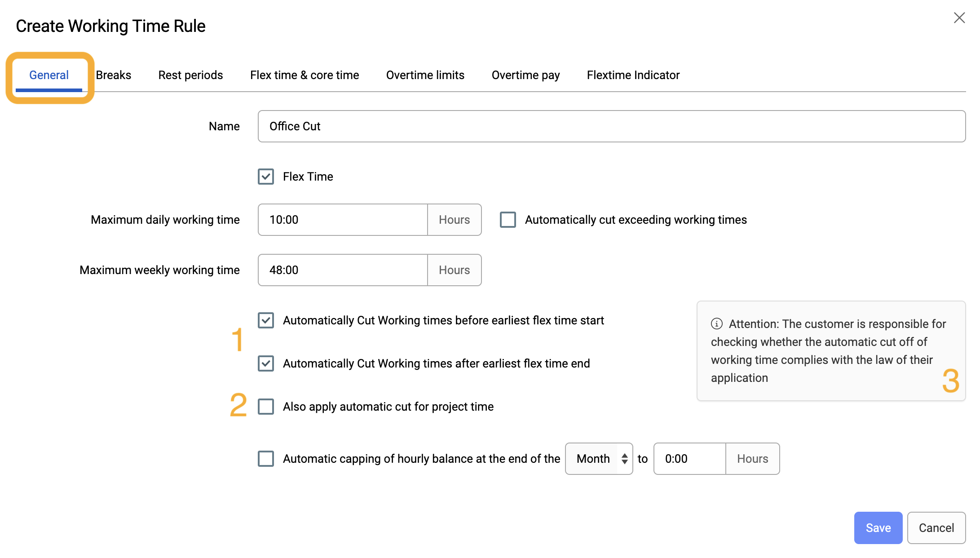Image resolution: width=980 pixels, height=558 pixels.
Task: Enable automatic cut for project time
Action: [x=266, y=407]
